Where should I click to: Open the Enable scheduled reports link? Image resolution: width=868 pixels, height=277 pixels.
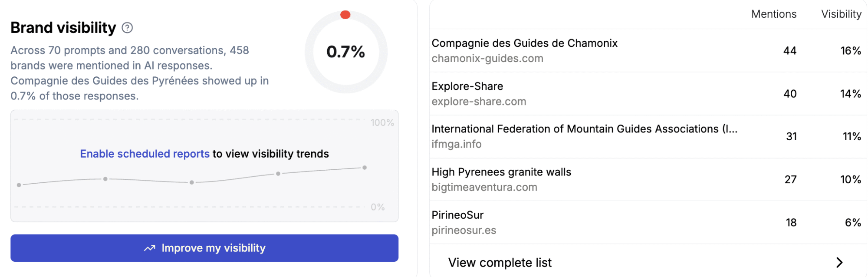point(145,154)
